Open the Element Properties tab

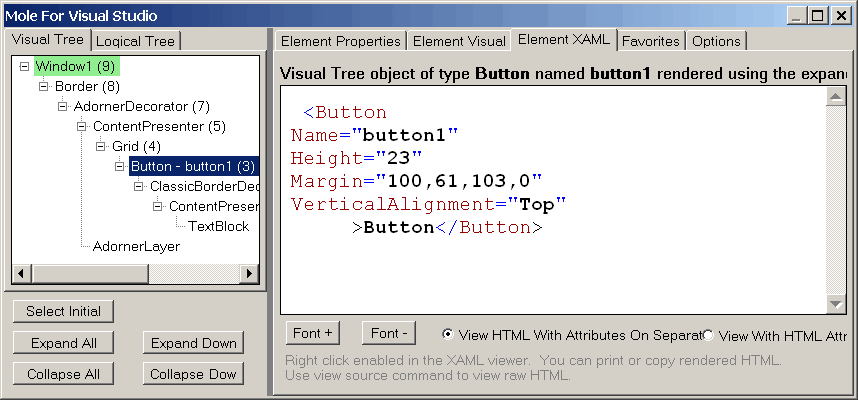[341, 41]
